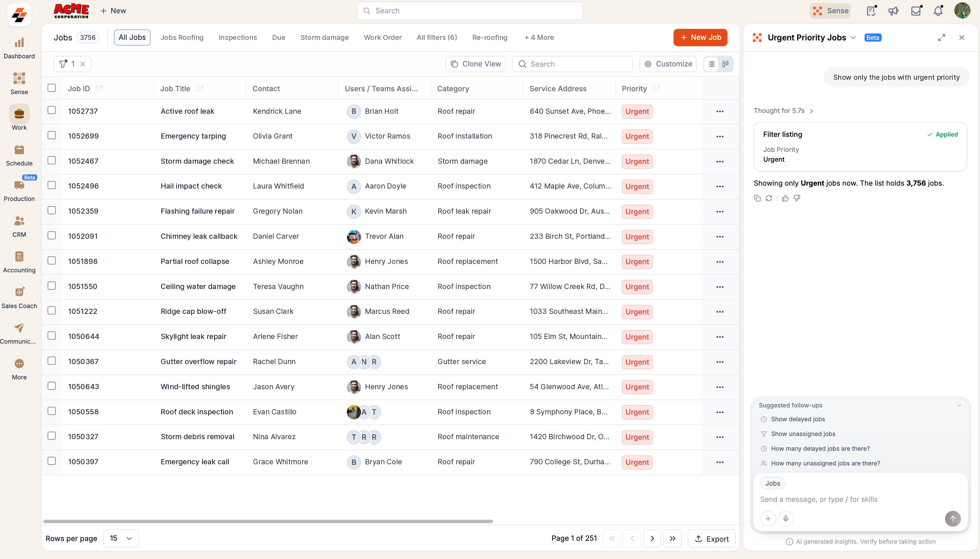The width and height of the screenshot is (980, 559).
Task: Collapse the Suggested follow-ups section
Action: coord(959,405)
